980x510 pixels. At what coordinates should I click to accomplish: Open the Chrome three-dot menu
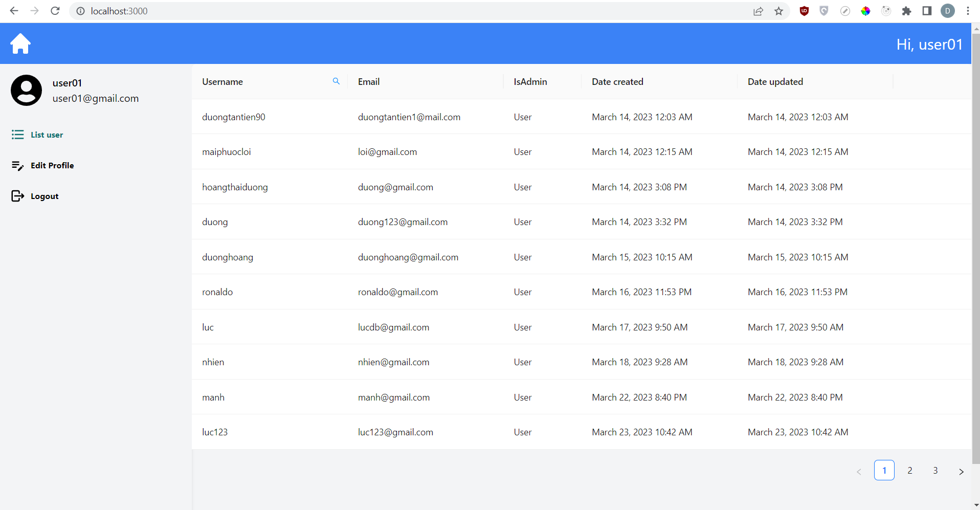click(x=968, y=11)
